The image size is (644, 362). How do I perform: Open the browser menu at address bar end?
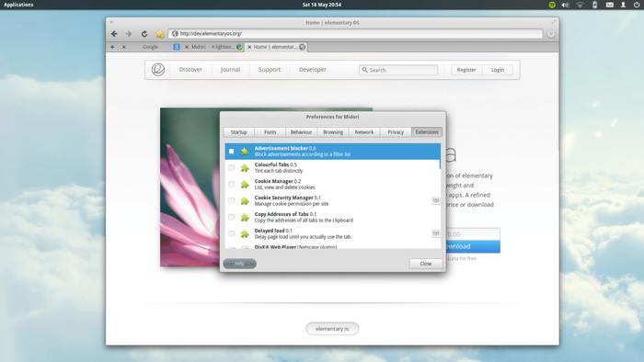(x=551, y=34)
